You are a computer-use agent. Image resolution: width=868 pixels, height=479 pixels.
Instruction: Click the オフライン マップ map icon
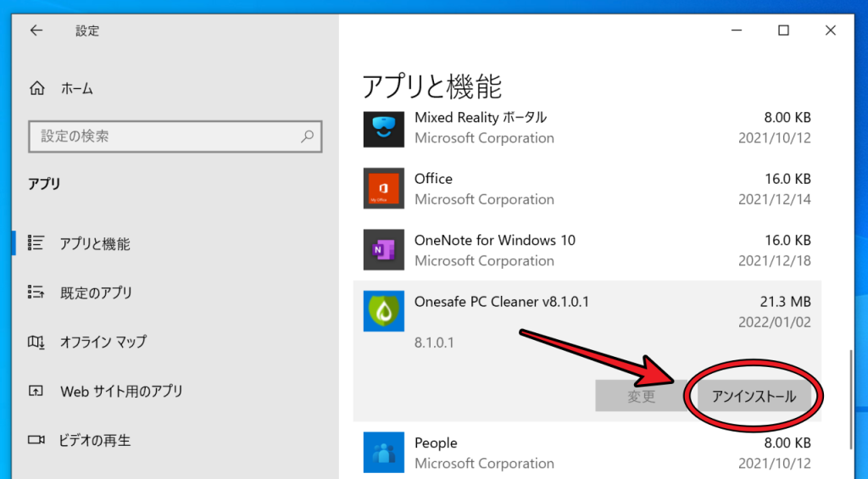tap(36, 342)
